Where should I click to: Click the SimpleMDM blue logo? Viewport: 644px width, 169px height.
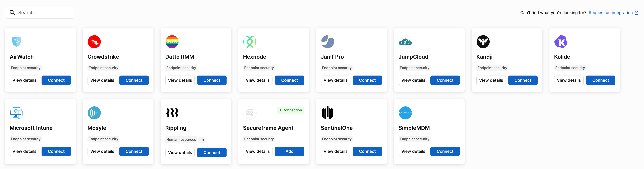(405, 113)
